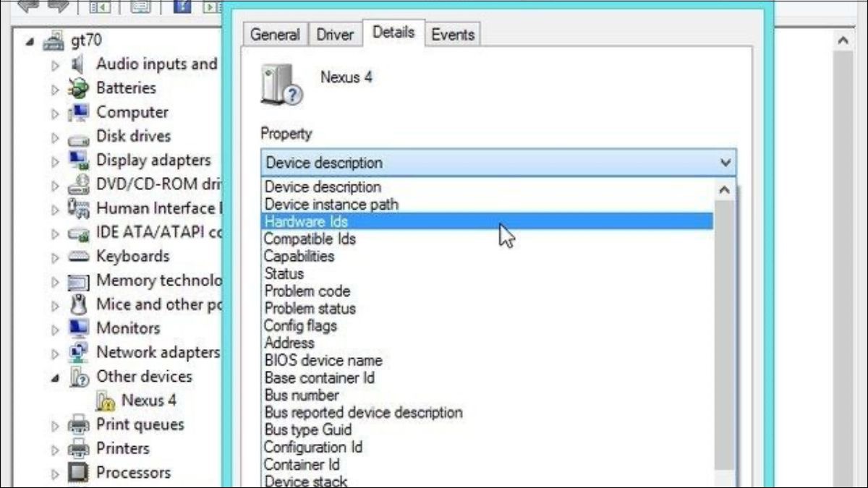
Task: Expand the Network adapters node arrow
Action: (55, 353)
